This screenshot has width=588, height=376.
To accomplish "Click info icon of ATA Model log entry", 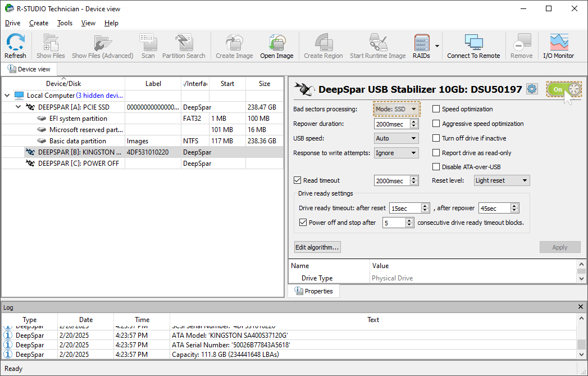I will pos(8,335).
